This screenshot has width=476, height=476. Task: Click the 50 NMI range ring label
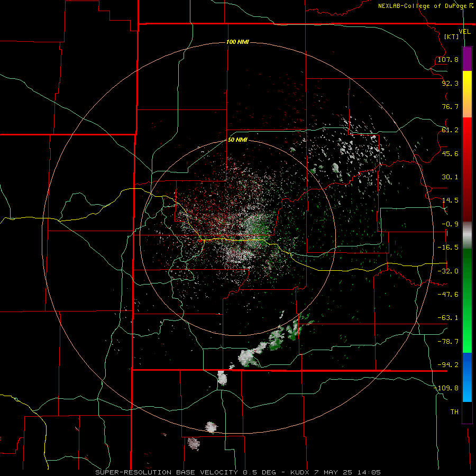[237, 140]
